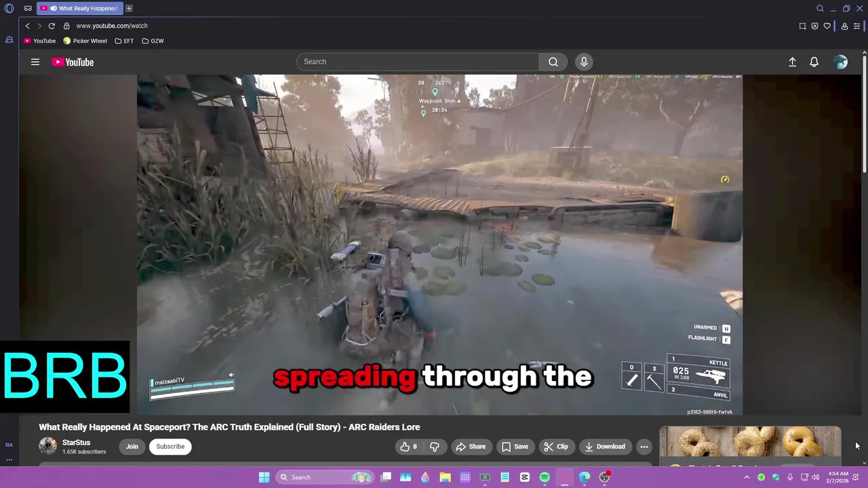Click the search magnifier button on YouTube
Viewport: 868px width, 488px height.
point(553,62)
